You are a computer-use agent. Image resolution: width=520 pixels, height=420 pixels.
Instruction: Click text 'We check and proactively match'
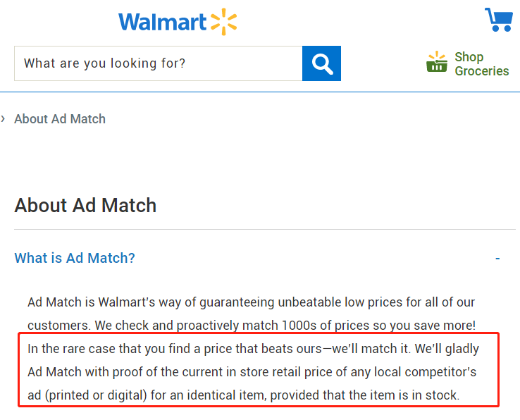pos(187,326)
